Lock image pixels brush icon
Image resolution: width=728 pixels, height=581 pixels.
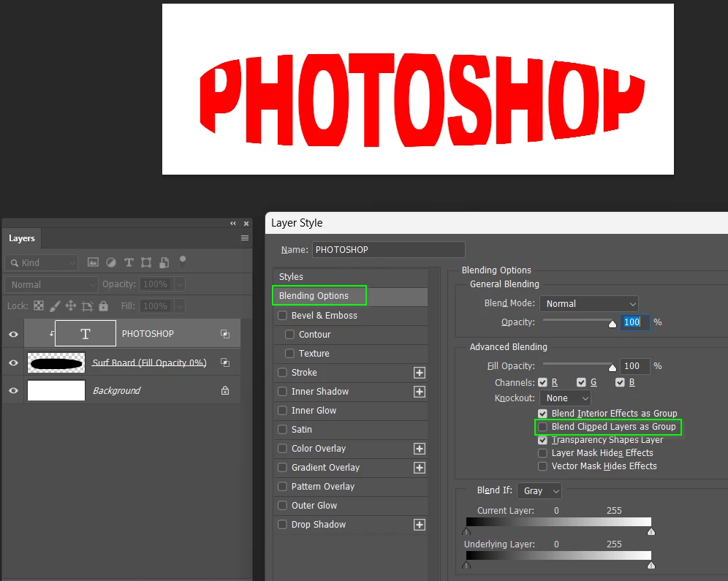pyautogui.click(x=55, y=305)
